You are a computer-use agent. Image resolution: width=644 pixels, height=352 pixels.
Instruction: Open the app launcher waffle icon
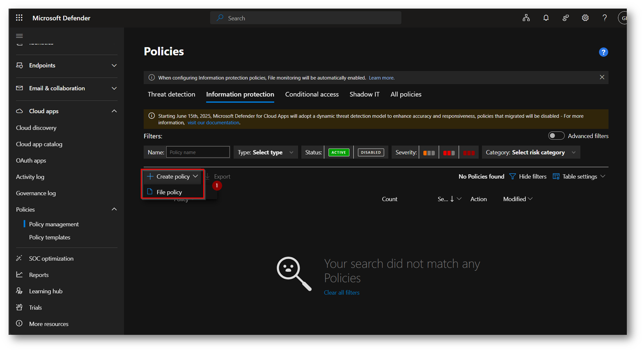coord(19,18)
